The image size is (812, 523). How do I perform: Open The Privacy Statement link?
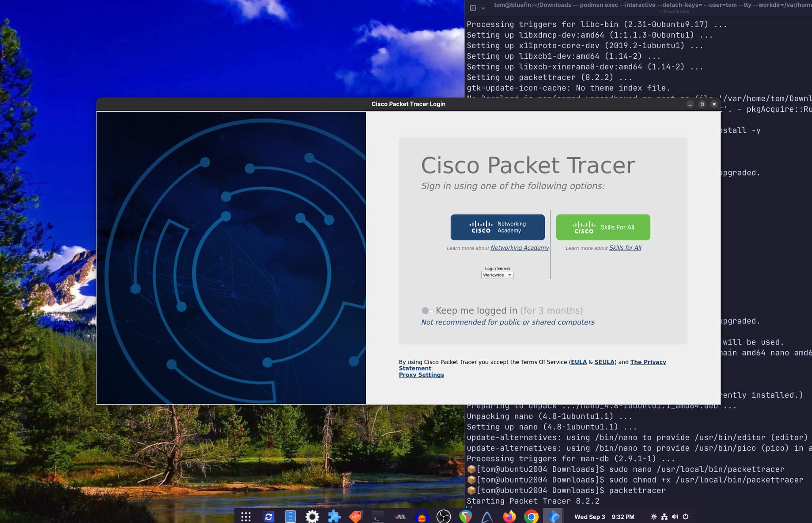coord(647,362)
